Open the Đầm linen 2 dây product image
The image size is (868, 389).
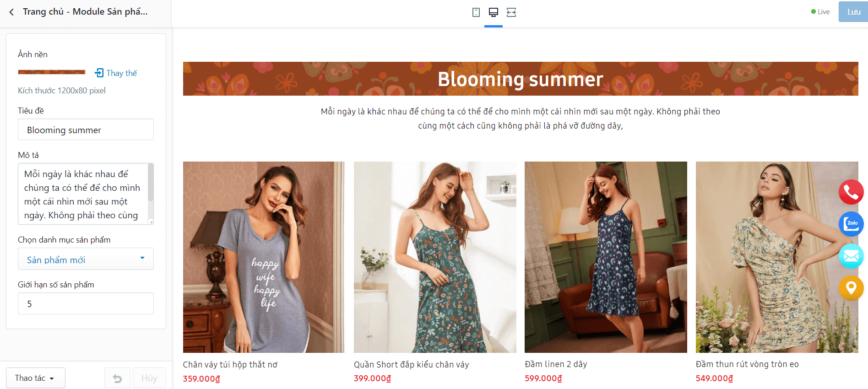tap(606, 257)
